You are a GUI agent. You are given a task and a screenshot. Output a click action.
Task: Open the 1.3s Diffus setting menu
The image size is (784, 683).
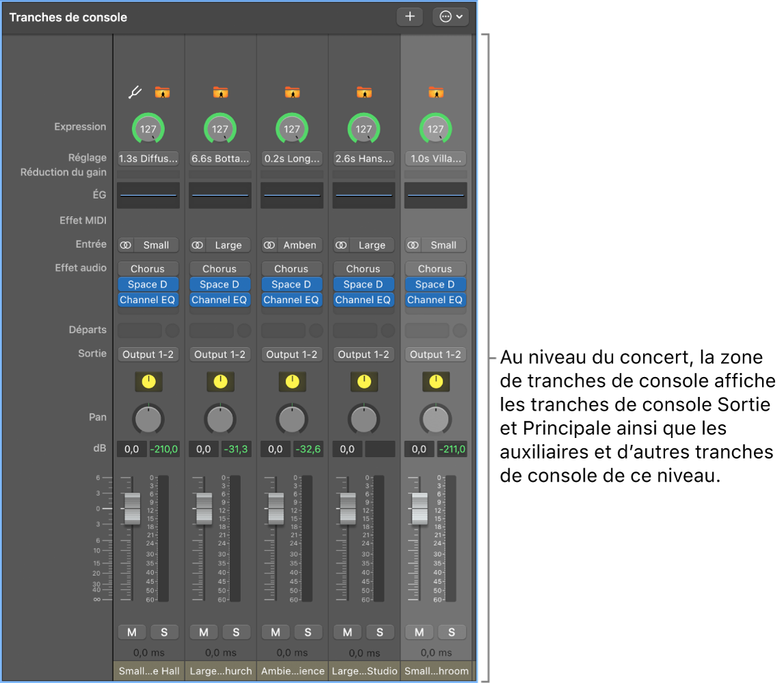[x=148, y=158]
